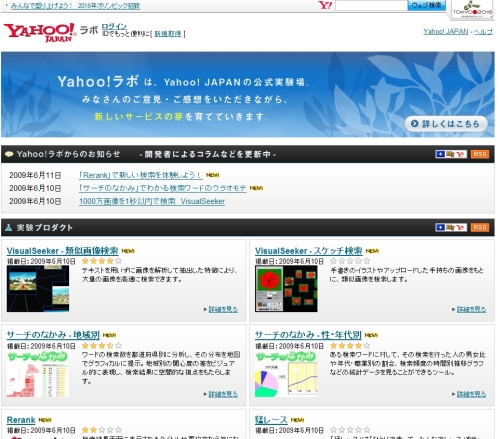The image size is (500, 439).
Task: Open the red flower sketch search thumbnail
Action: pos(286,289)
